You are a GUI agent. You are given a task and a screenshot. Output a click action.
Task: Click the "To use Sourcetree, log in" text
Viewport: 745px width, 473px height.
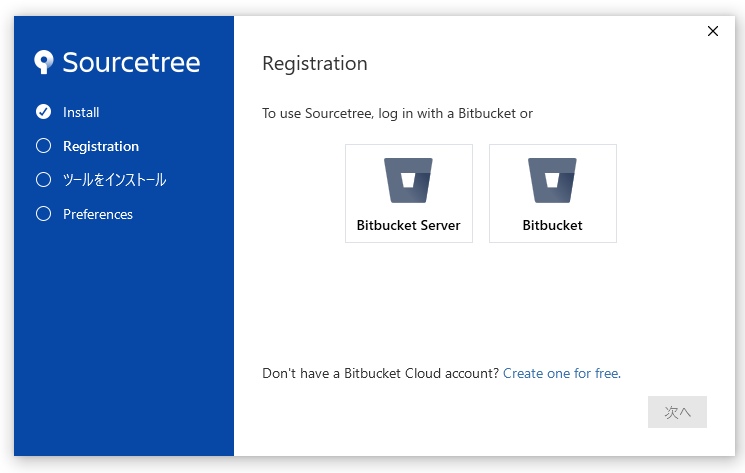[397, 113]
